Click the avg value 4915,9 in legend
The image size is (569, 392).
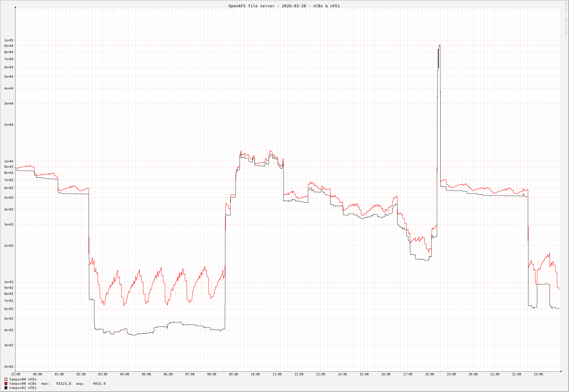99,384
